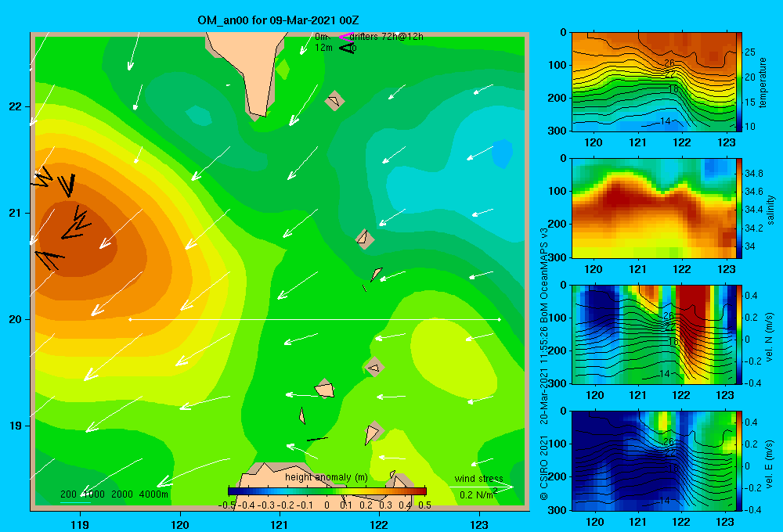Click the "300" depth label of the salinity panel
Screen dimensions: 783x532
(557, 257)
